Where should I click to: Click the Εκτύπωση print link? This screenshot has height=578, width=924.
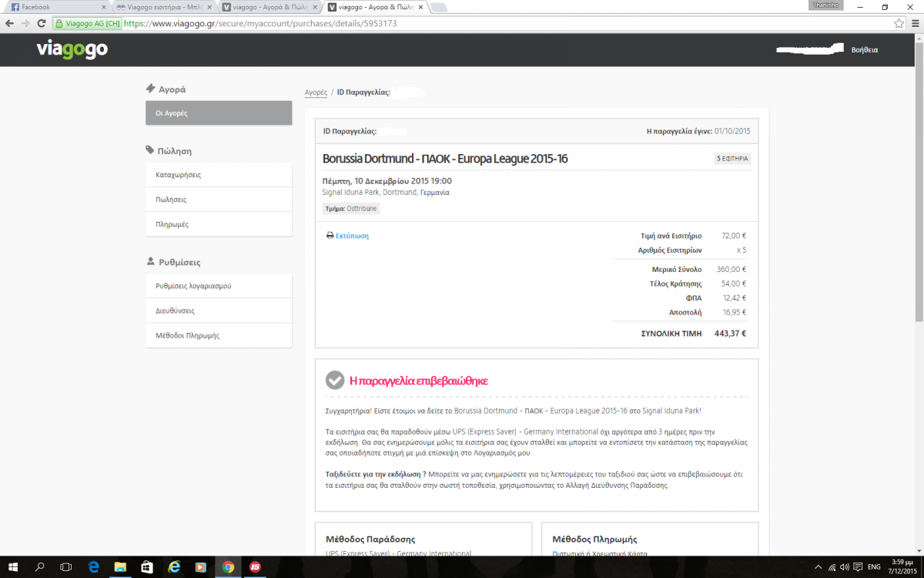(x=352, y=236)
